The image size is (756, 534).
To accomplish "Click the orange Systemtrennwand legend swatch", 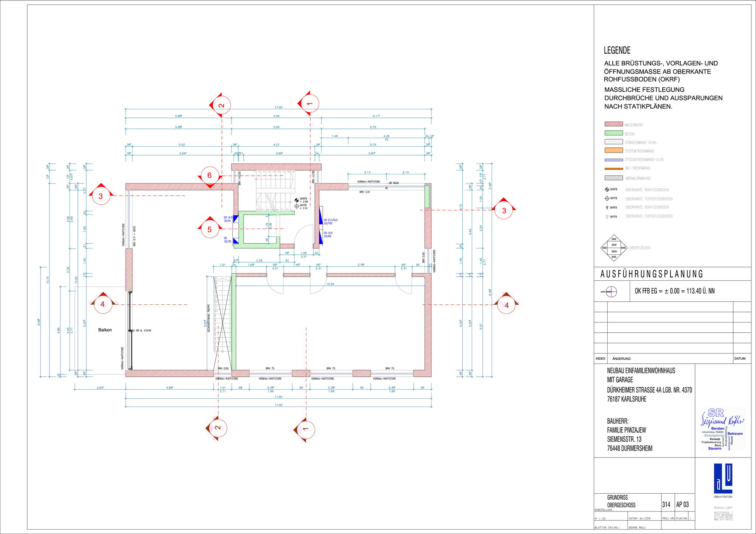I will pos(614,150).
